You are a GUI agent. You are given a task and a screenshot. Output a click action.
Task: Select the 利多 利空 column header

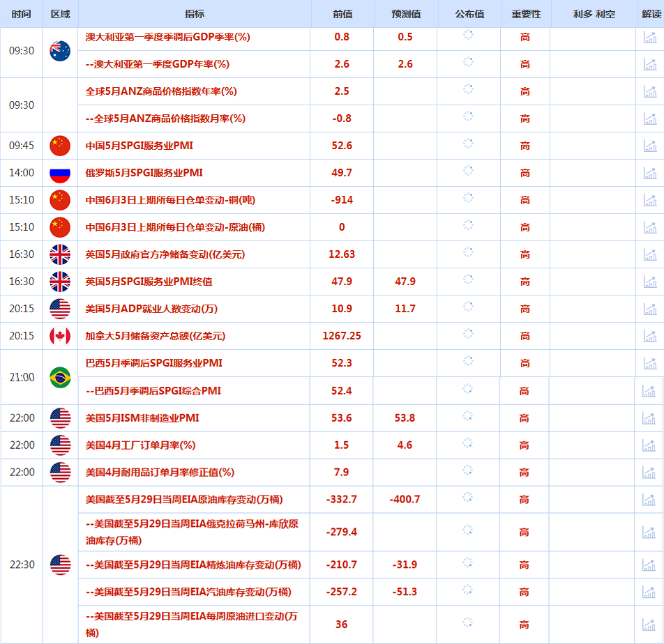[x=594, y=14]
